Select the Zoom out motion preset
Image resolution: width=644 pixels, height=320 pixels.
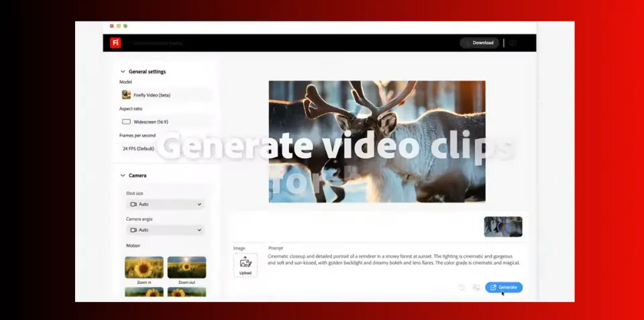click(186, 268)
